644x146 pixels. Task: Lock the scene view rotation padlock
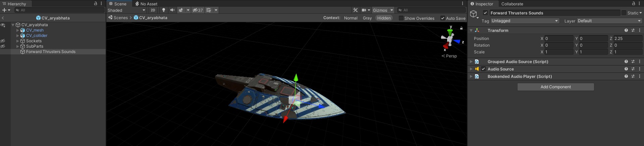tap(461, 28)
